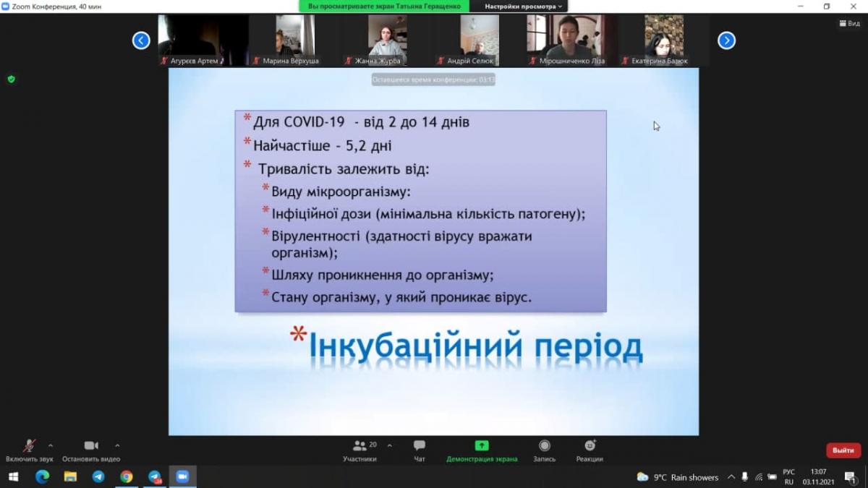Expand video options arrow next to camera
Viewport: 868px width, 488px height.
(117, 445)
